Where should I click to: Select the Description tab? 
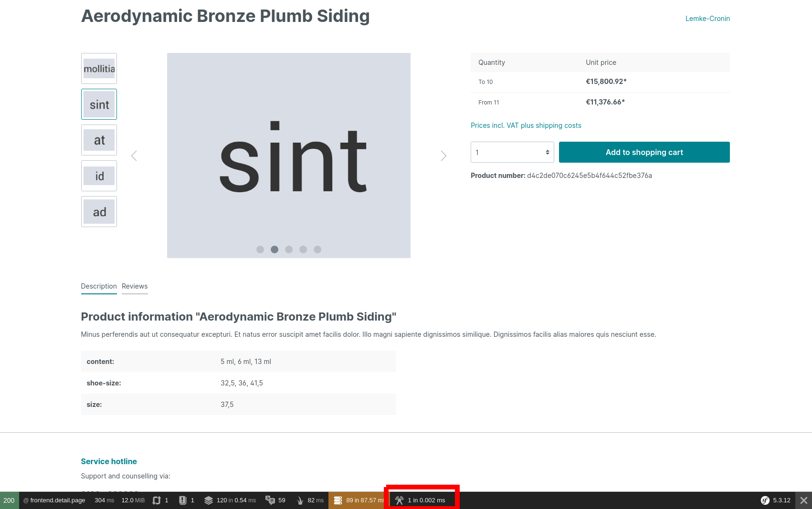(99, 286)
